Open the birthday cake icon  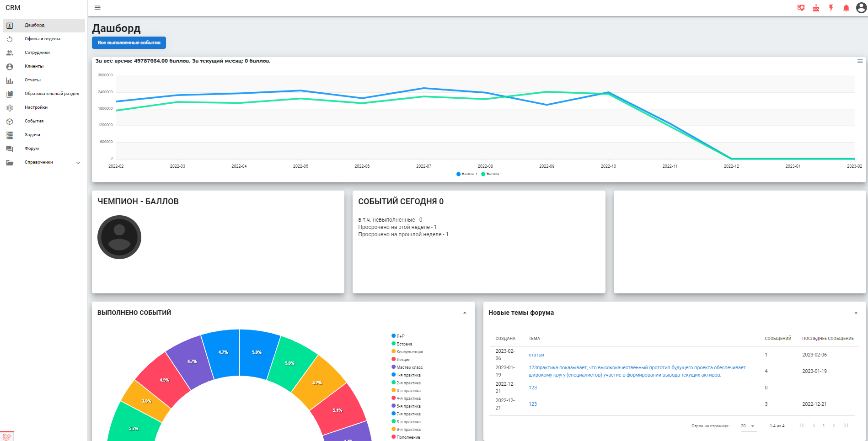816,8
